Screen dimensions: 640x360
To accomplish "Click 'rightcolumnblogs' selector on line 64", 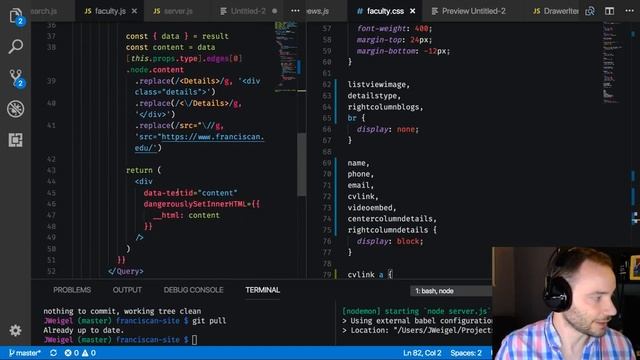I will tap(383, 107).
